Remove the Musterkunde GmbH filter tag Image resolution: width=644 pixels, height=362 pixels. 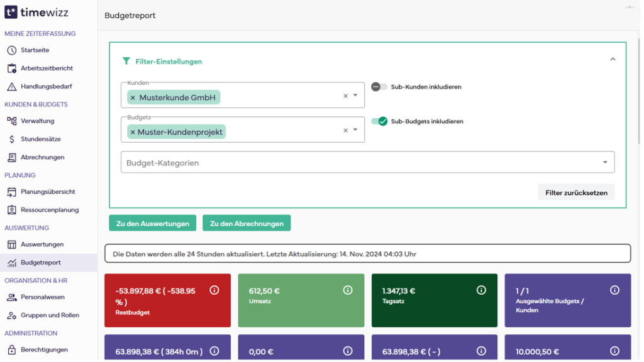click(134, 96)
